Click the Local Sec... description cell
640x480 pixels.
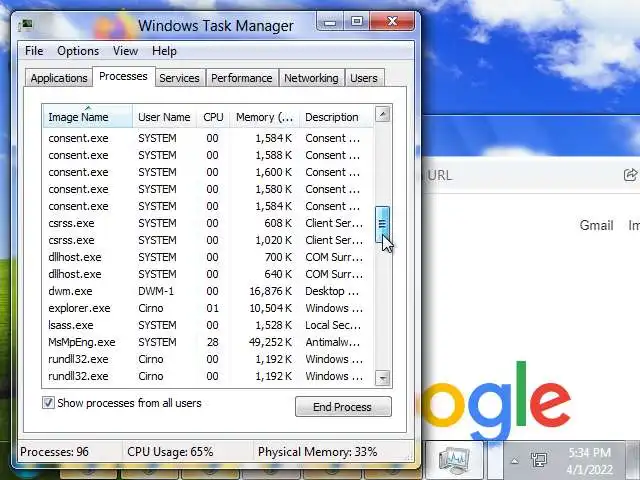pyautogui.click(x=333, y=325)
